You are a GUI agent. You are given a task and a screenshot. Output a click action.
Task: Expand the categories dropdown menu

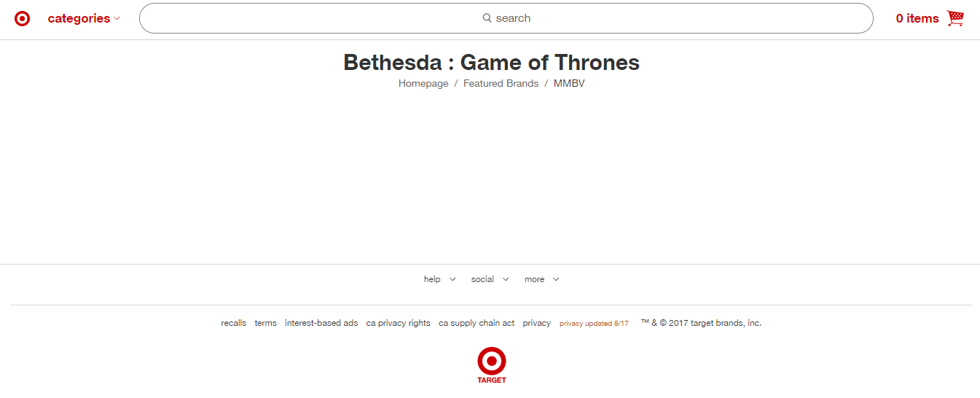[x=84, y=19]
